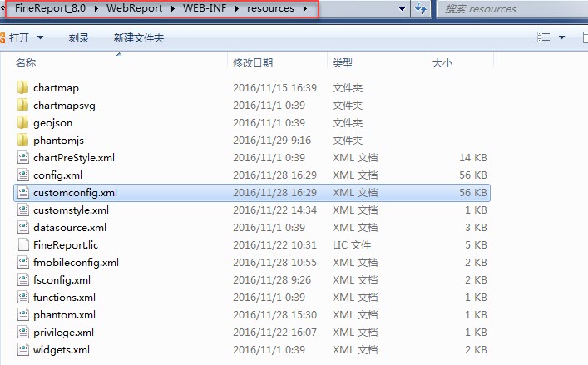Go to FineReport_8.0 in address bar

pyautogui.click(x=50, y=8)
